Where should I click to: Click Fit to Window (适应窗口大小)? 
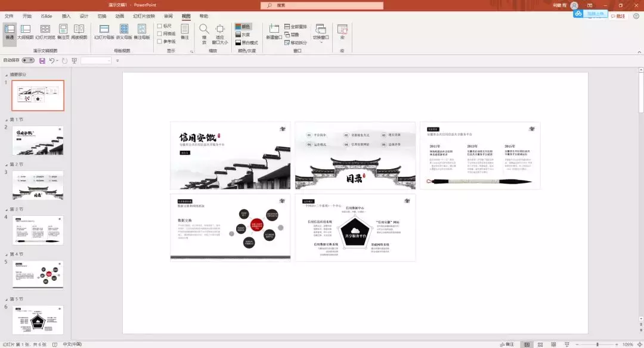coord(219,33)
